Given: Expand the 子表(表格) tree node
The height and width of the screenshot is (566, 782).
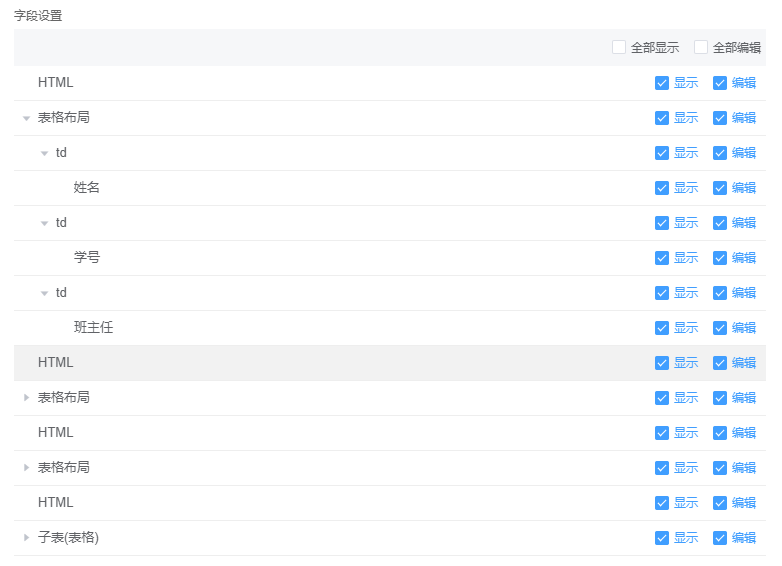Looking at the screenshot, I should coord(26,538).
